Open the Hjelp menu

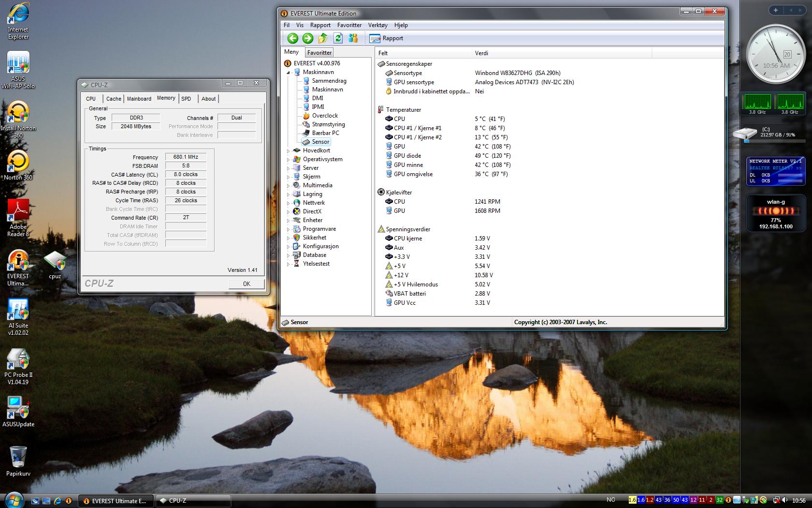(401, 25)
